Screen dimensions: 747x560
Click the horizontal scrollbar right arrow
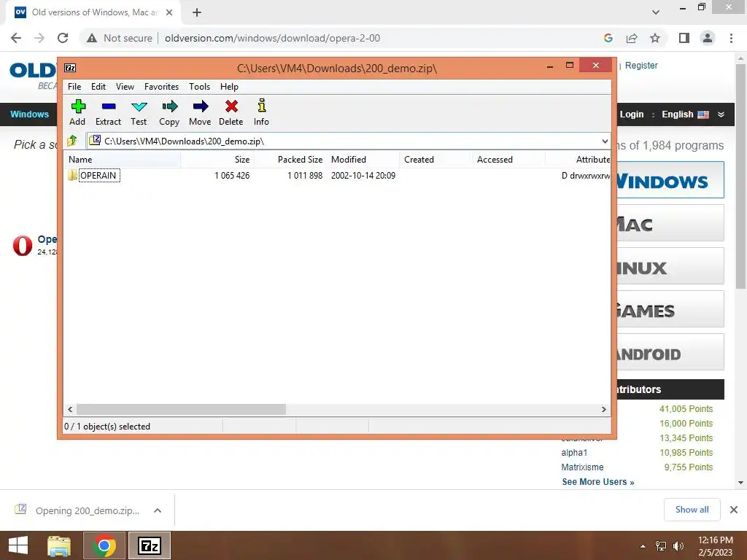click(x=603, y=409)
